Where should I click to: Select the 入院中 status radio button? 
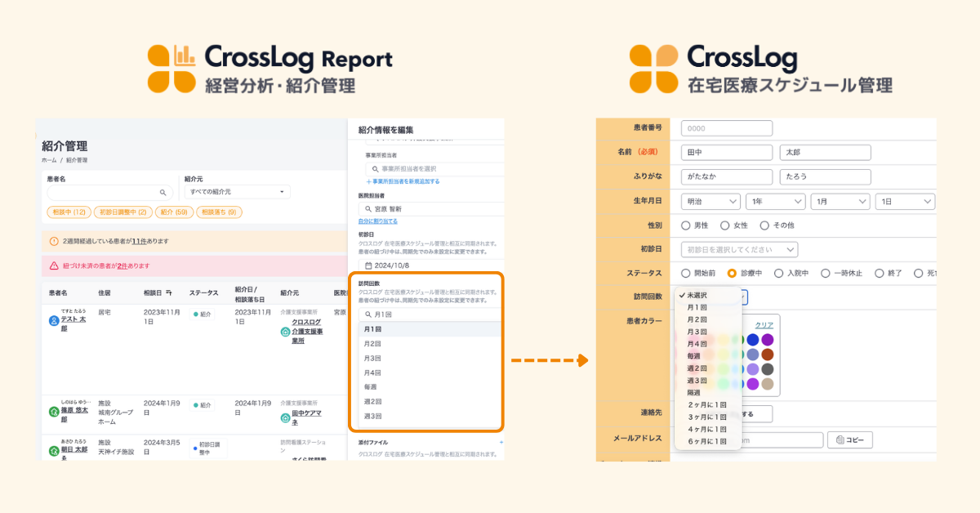point(779,274)
